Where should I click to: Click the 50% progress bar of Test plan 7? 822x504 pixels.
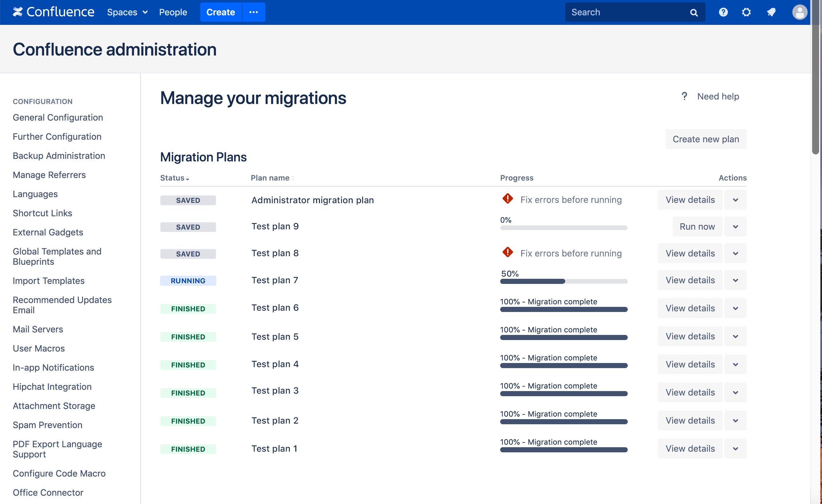click(563, 281)
